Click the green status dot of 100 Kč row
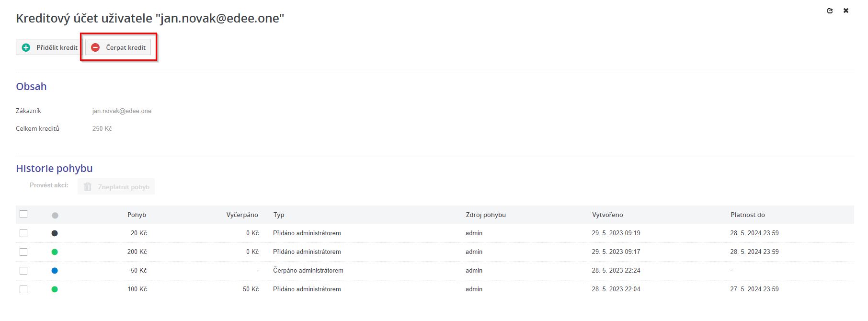 click(55, 289)
